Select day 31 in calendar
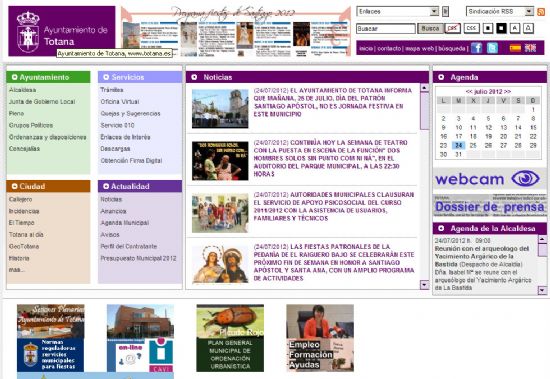This screenshot has width=550, height=379. coord(458,154)
